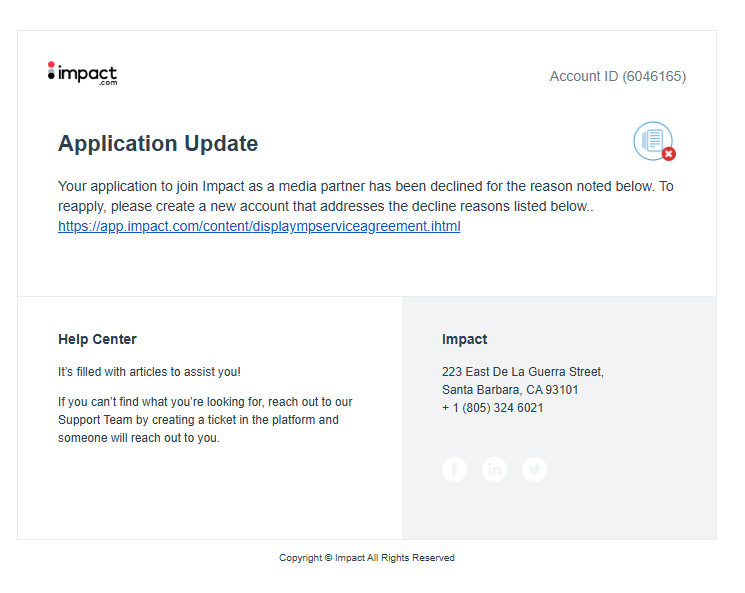The width and height of the screenshot is (745, 593).
Task: Click the Account ID (6046165) text
Action: pos(617,76)
